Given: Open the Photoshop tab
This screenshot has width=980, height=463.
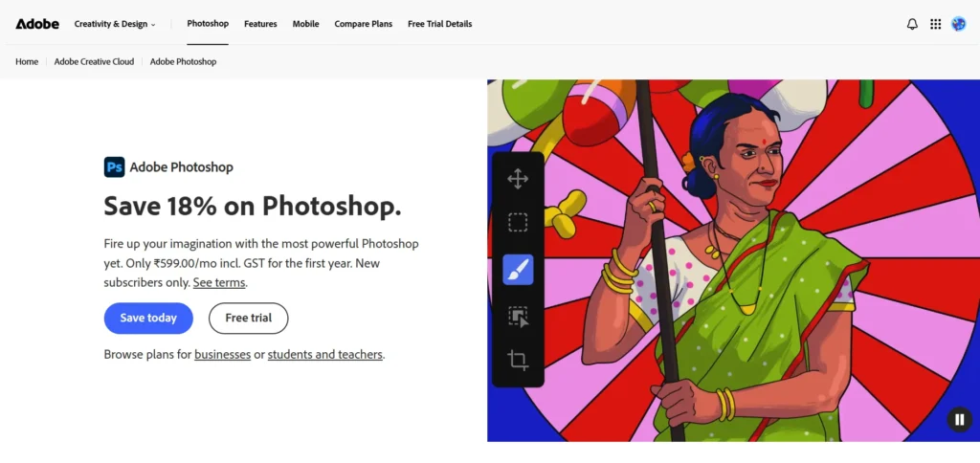Looking at the screenshot, I should click(208, 24).
